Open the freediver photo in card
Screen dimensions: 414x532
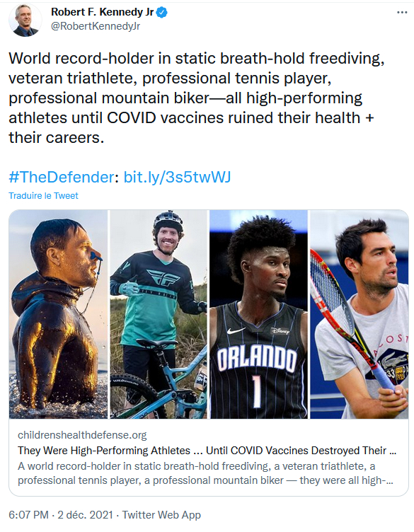58,314
